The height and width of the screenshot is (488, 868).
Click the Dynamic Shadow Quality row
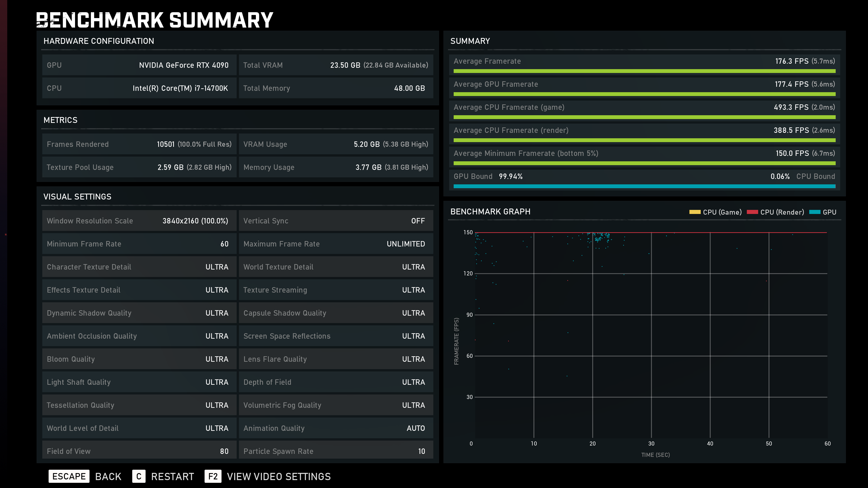139,313
